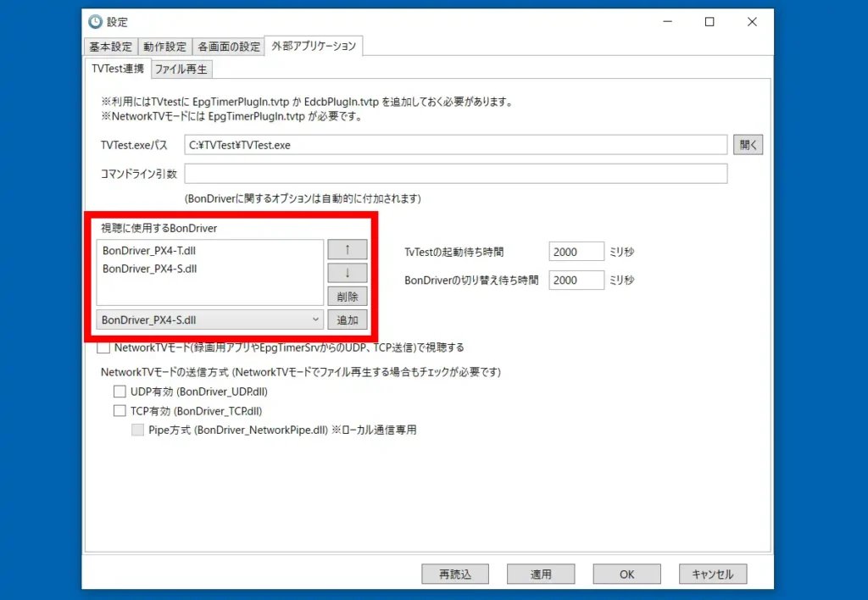868x600 pixels.
Task: Enable the NetworkTVモード checkbox
Action: (104, 347)
